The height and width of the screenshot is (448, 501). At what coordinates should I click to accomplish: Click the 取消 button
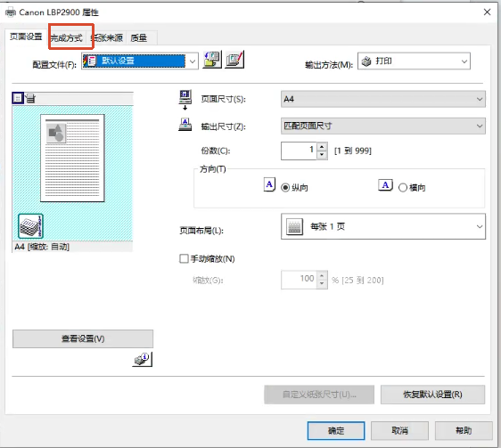point(399,431)
